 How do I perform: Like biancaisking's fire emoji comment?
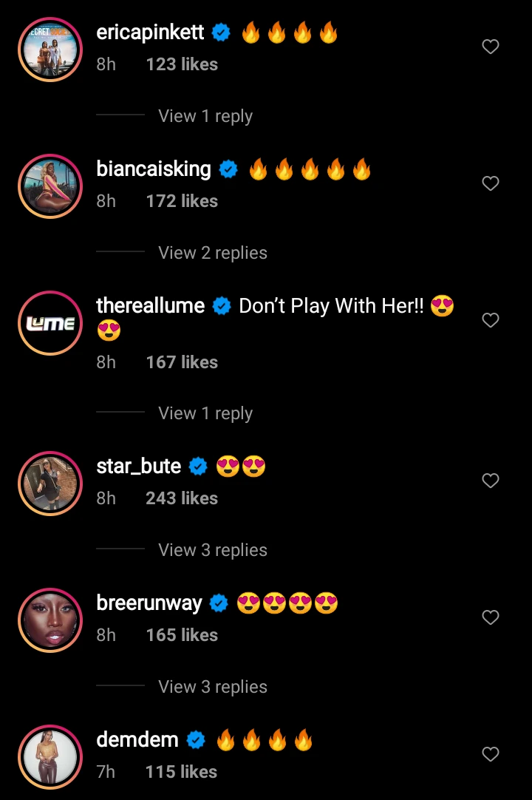(x=490, y=183)
